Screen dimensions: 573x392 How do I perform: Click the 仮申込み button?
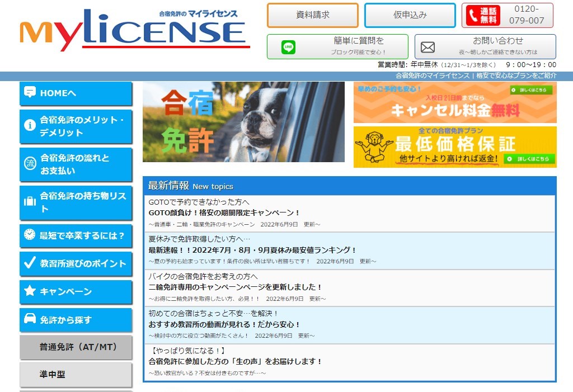click(409, 14)
